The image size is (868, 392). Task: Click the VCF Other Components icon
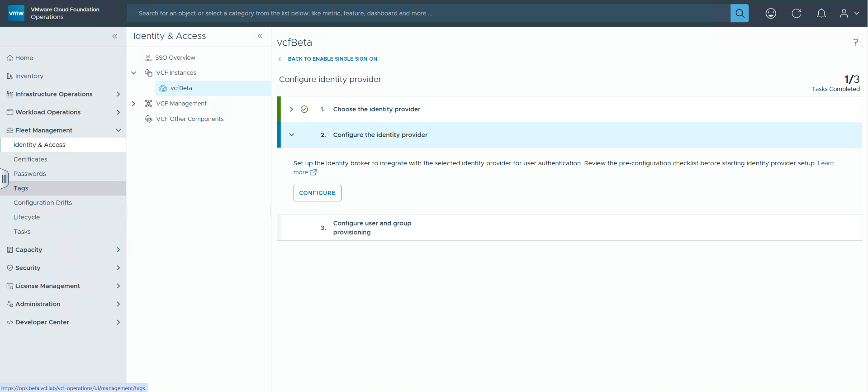tap(148, 119)
